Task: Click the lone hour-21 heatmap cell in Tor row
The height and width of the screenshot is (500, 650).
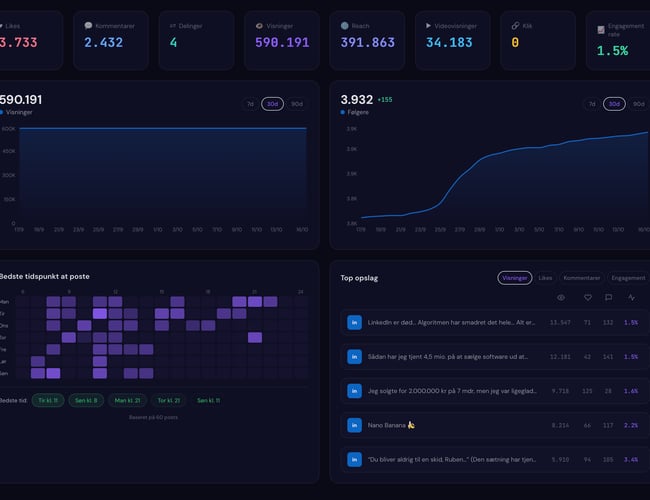Action: (x=255, y=337)
